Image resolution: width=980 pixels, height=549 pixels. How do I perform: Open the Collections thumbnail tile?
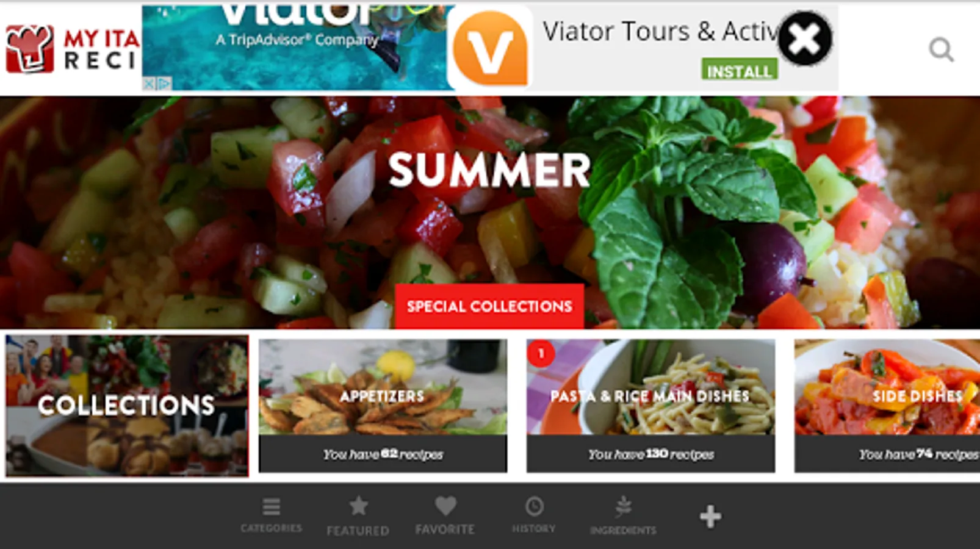point(127,406)
